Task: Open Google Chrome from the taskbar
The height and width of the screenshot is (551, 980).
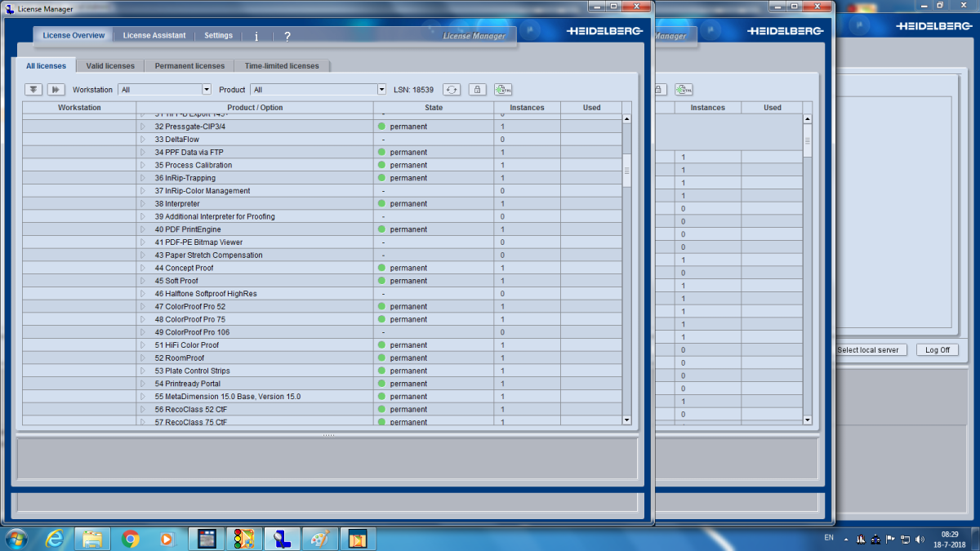Action: point(130,539)
